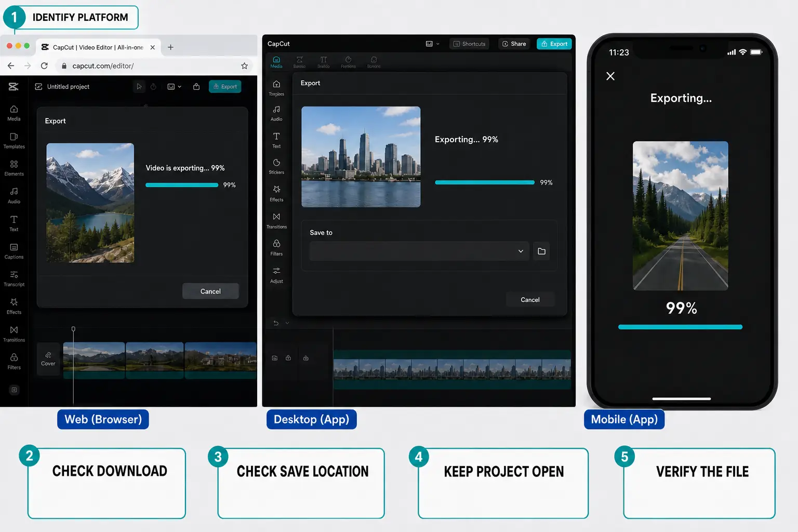Click Export button in desktop app
Image resolution: width=798 pixels, height=532 pixels.
coord(554,44)
